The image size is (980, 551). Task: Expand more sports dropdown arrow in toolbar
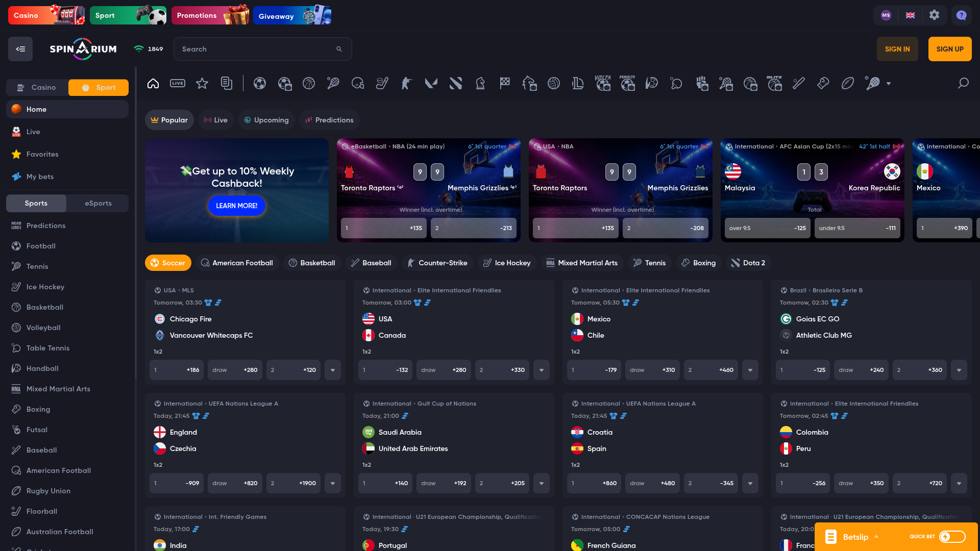(x=889, y=84)
